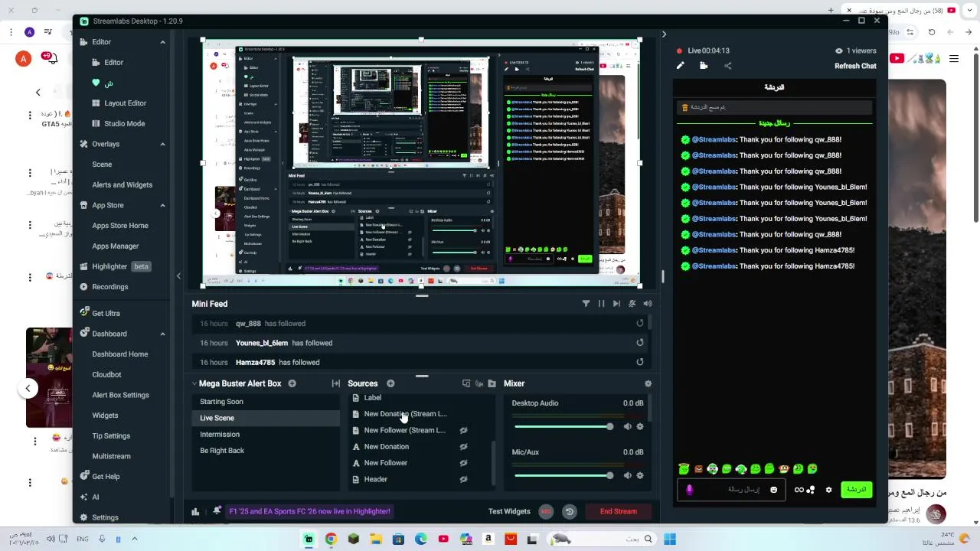Show the Header source
Viewport: 980px width, 551px height.
click(x=463, y=479)
